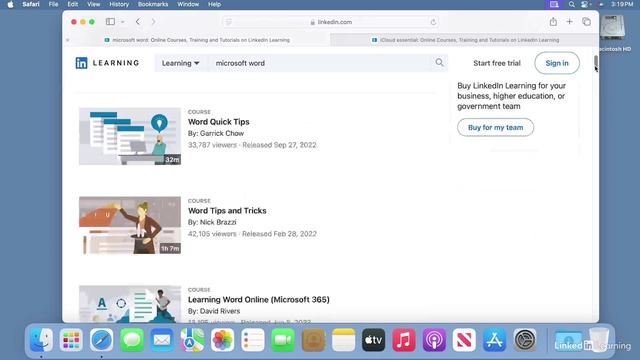Click the search field containing microsoft word
Viewport: 640px width, 360px height.
(x=320, y=63)
